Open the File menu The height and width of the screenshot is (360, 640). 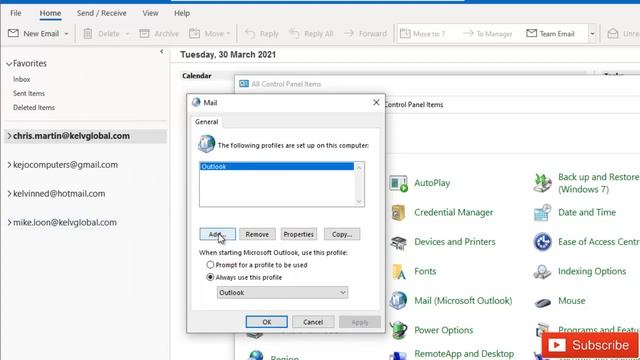coord(16,13)
